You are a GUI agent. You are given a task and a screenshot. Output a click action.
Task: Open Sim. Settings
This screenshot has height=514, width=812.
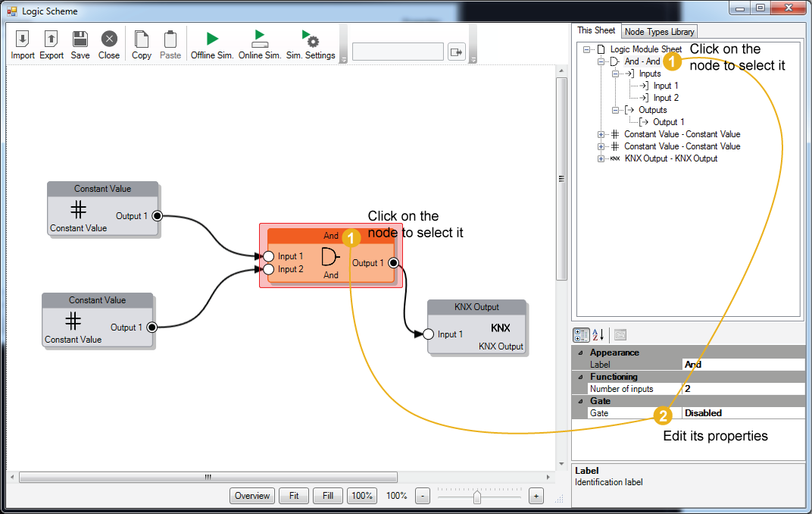point(311,45)
